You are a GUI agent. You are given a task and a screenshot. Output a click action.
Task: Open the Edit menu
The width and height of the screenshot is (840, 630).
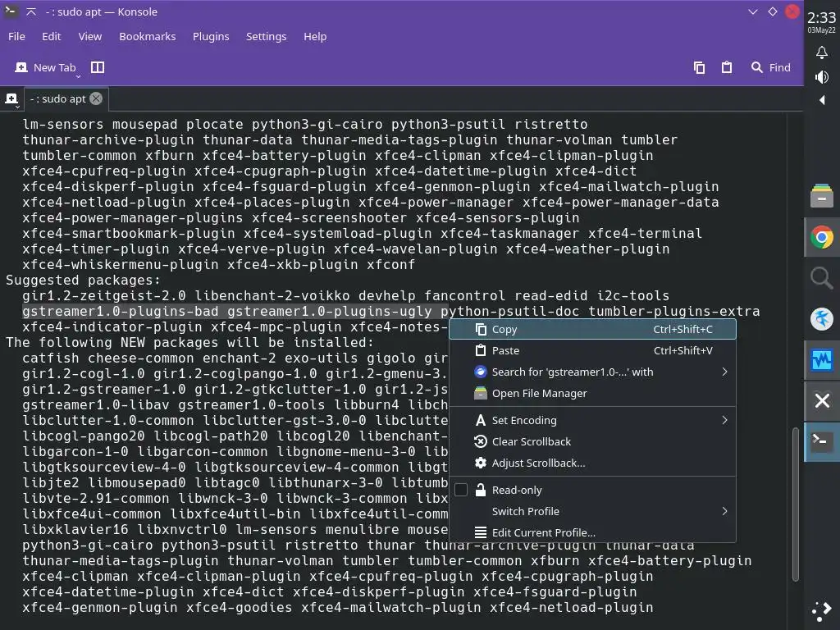52,36
